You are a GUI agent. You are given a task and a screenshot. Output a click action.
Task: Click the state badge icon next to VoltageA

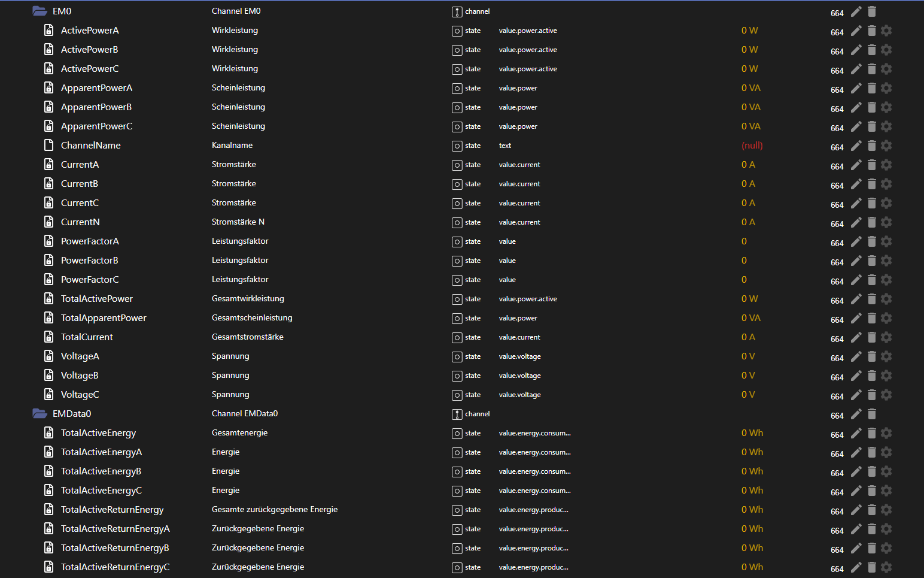[x=456, y=356]
